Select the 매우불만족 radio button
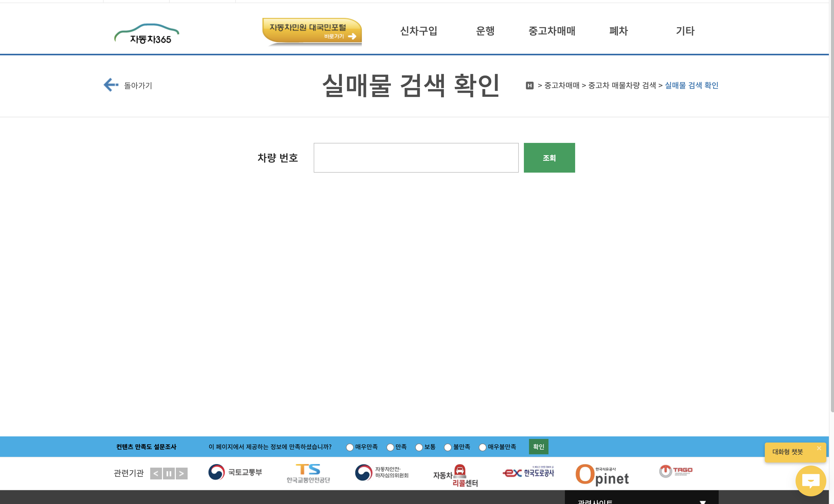Screen dimensions: 834x504 click(x=482, y=447)
